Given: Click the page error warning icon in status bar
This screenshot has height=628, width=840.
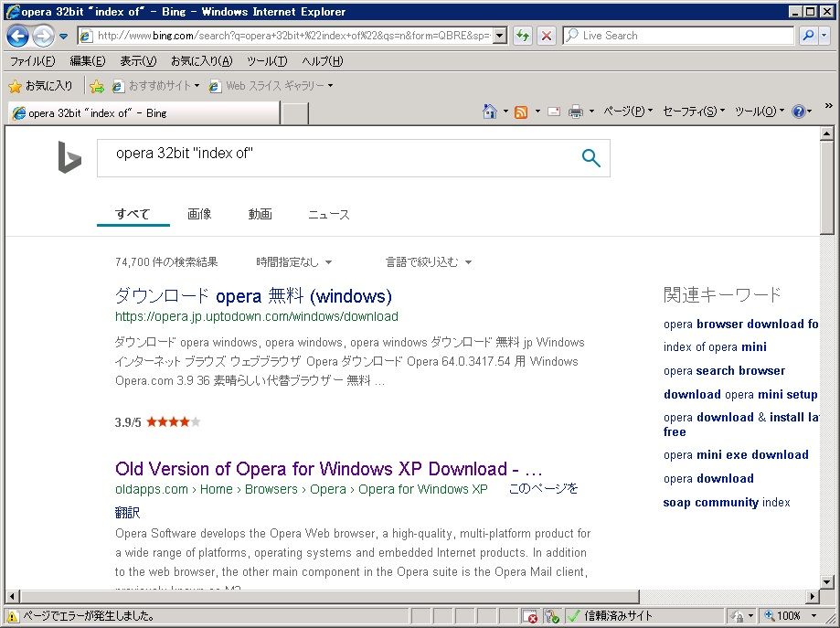Looking at the screenshot, I should click(13, 616).
